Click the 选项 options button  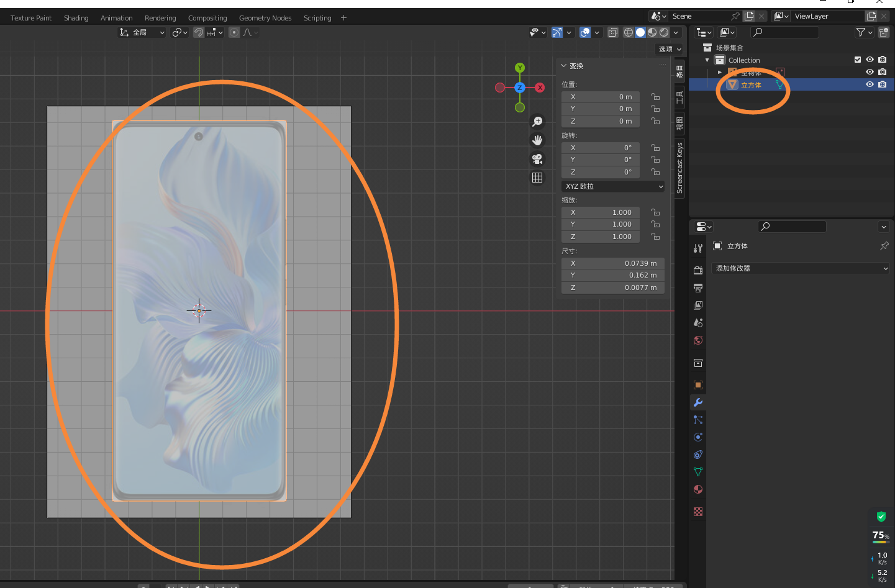tap(670, 49)
